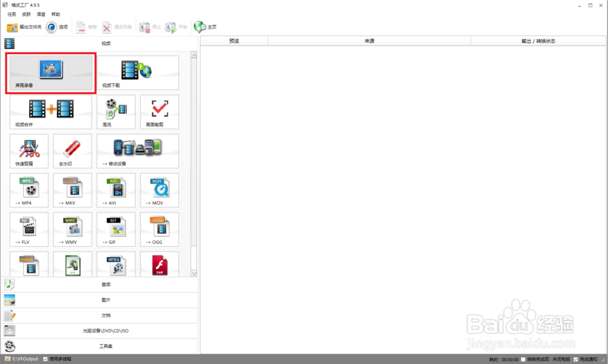Click the 停止 stop toolbar button
The height and width of the screenshot is (364, 608).
[150, 27]
